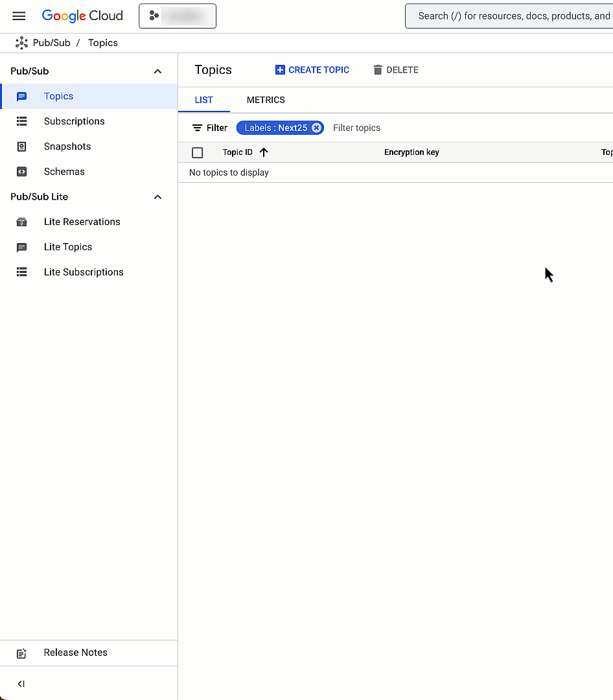Click the Release Notes icon
The image size is (613, 700).
click(22, 653)
